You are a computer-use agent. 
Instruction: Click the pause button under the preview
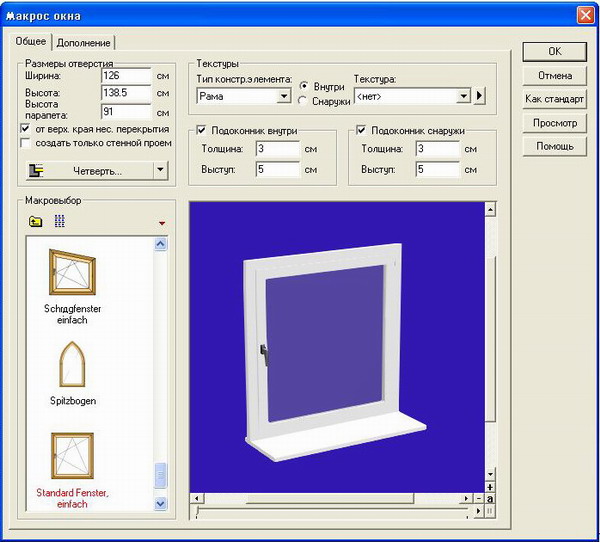point(490,511)
